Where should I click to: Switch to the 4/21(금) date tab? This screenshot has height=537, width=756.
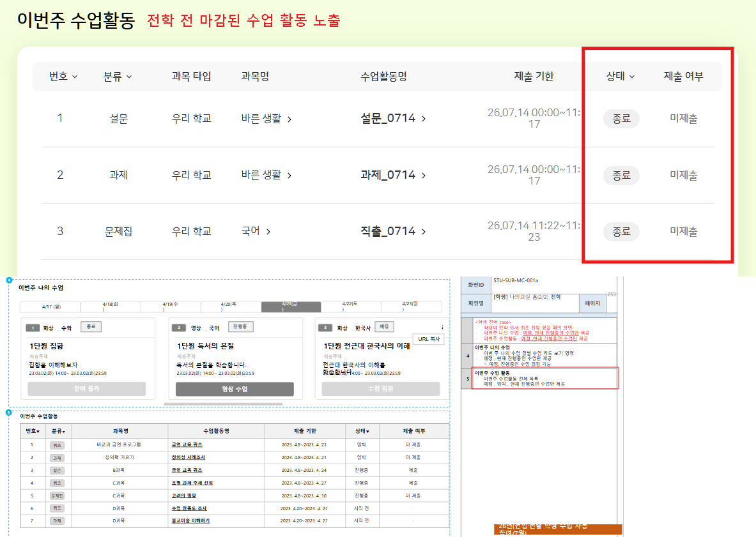[291, 306]
